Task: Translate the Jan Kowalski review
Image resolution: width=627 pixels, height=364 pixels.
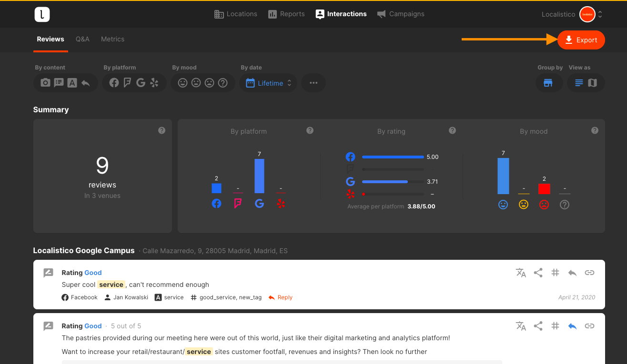Action: point(521,273)
